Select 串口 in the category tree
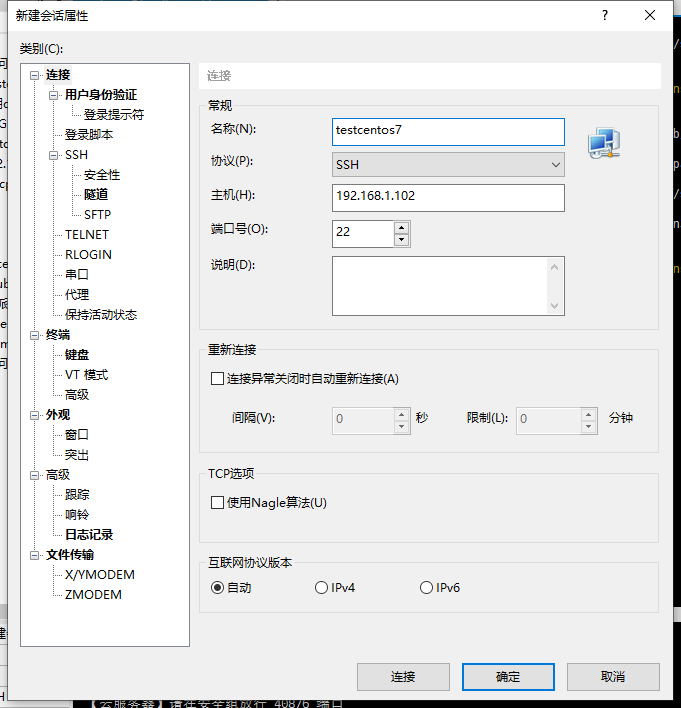681x708 pixels. 76,275
